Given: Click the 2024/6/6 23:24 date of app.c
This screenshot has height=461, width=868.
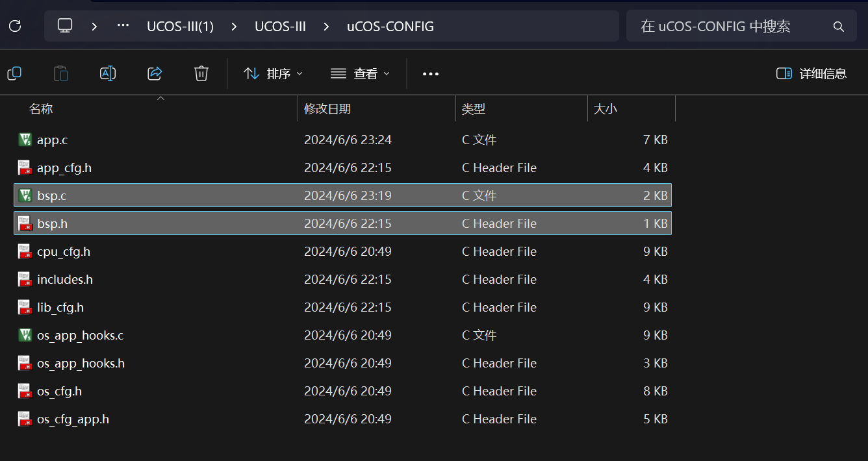Looking at the screenshot, I should 348,140.
